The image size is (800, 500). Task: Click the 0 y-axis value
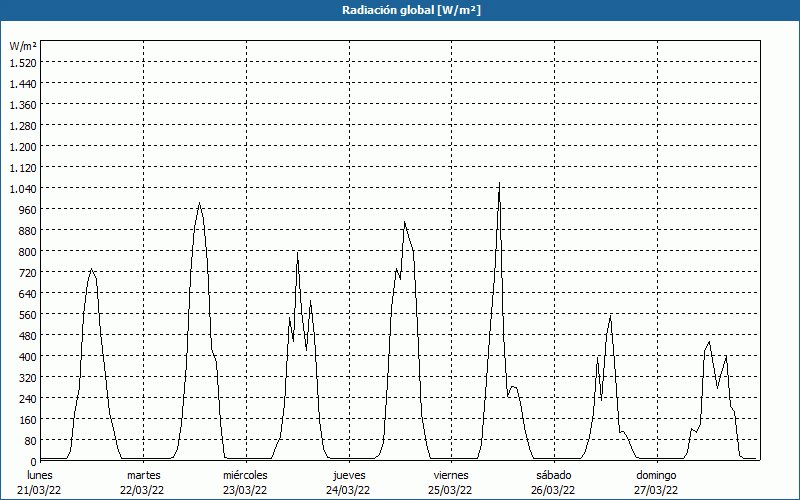tap(34, 462)
